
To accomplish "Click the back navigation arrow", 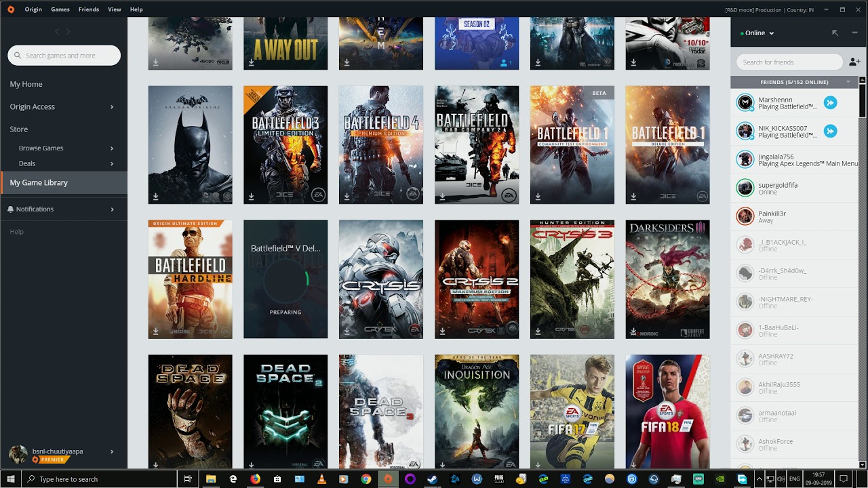I will point(57,31).
